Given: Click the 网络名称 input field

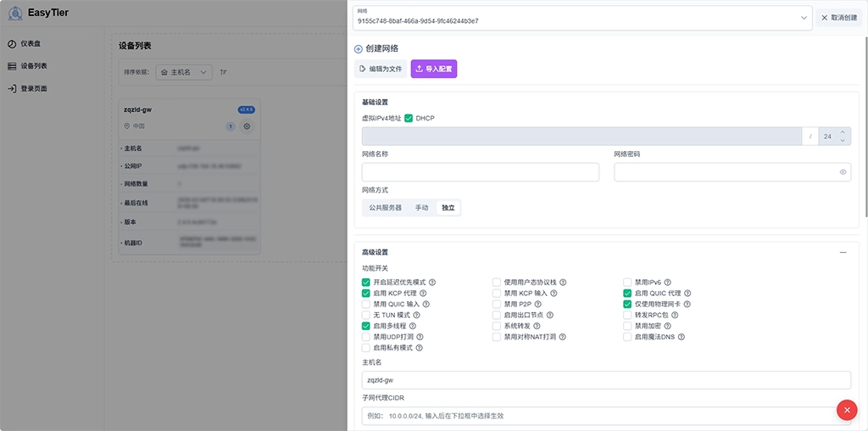Looking at the screenshot, I should click(x=480, y=172).
